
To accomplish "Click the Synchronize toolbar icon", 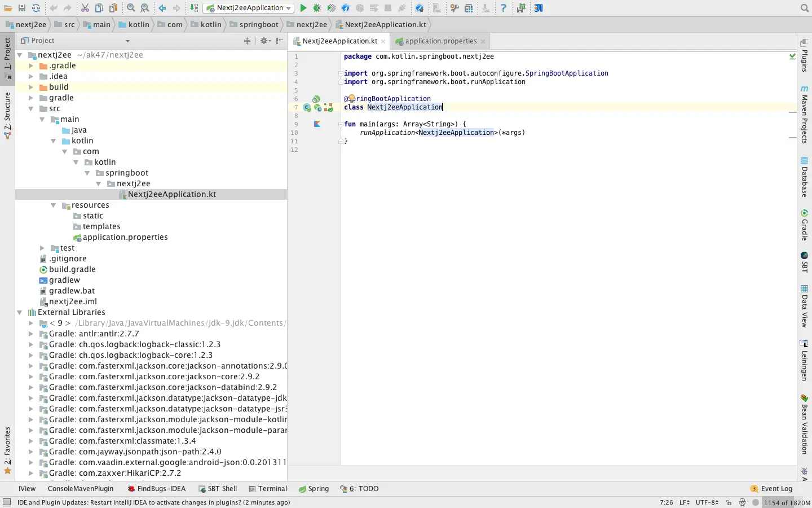I will tap(36, 8).
